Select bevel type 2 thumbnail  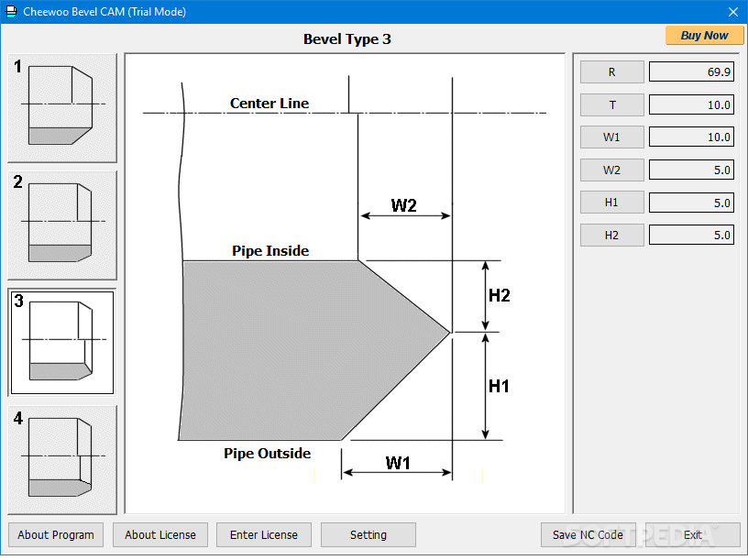click(62, 225)
